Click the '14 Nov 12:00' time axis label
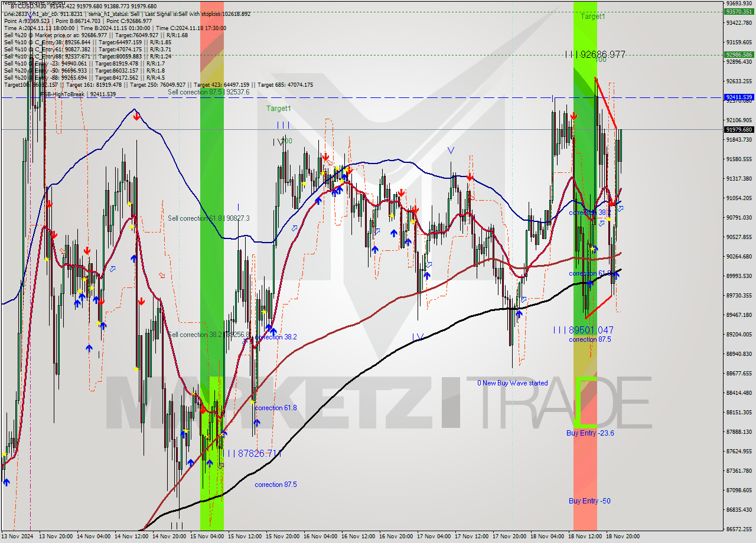This screenshot has height=543, width=756. click(x=132, y=537)
